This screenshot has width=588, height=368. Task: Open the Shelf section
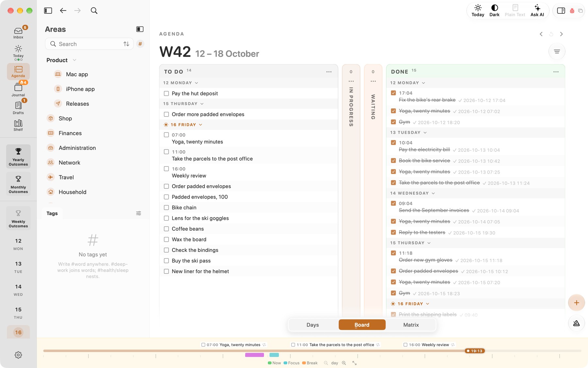[18, 125]
